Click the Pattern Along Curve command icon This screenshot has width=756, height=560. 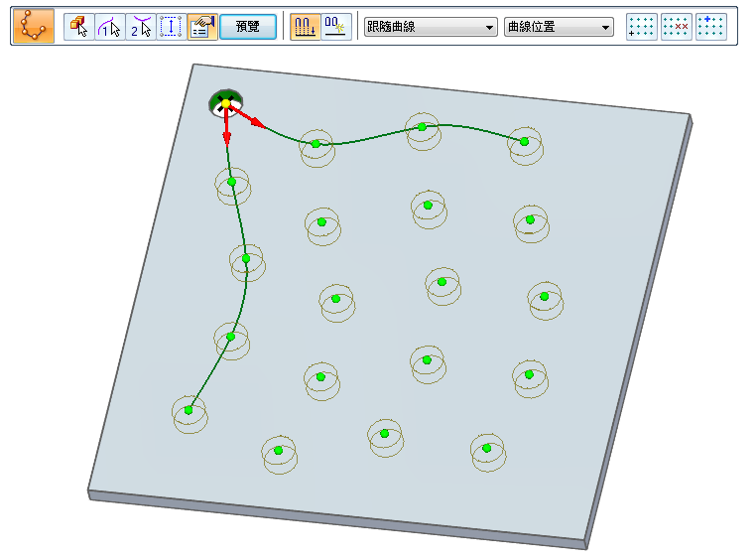tap(34, 26)
